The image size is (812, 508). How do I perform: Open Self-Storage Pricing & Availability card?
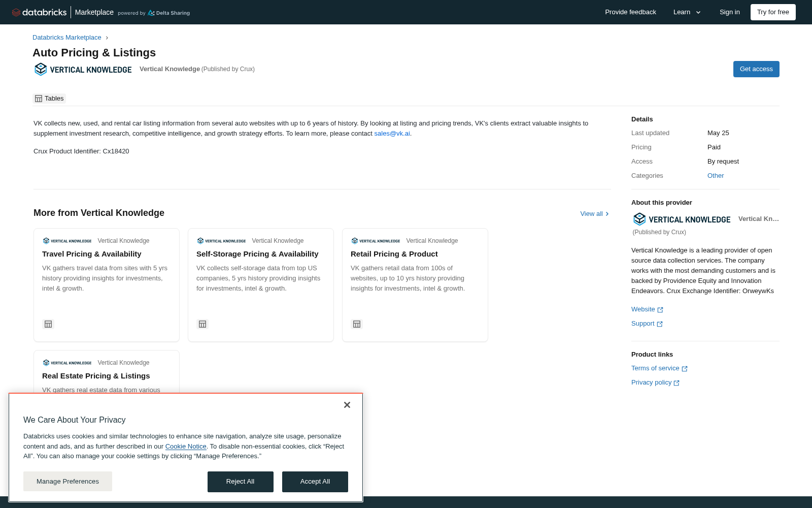(x=261, y=285)
